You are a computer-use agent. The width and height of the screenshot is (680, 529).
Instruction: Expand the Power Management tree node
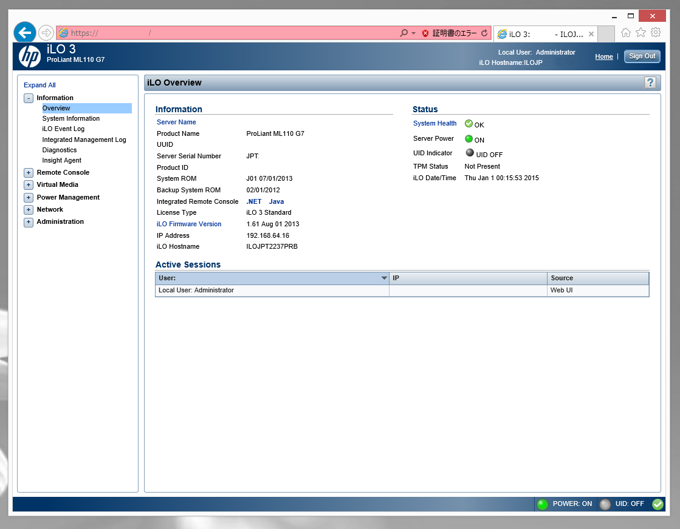point(28,198)
